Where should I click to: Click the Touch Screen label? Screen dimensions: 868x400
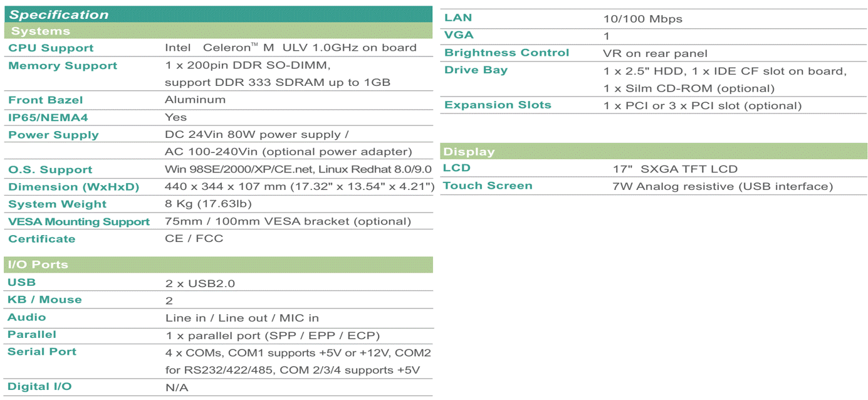pyautogui.click(x=488, y=186)
